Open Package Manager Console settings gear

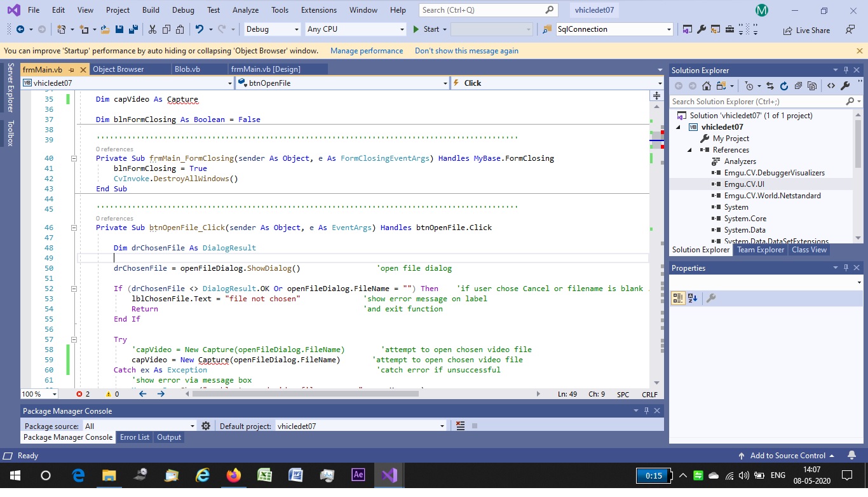[206, 426]
